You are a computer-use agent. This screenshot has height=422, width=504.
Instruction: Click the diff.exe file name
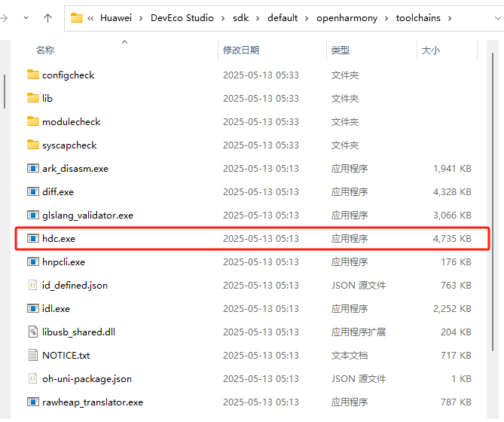point(58,192)
